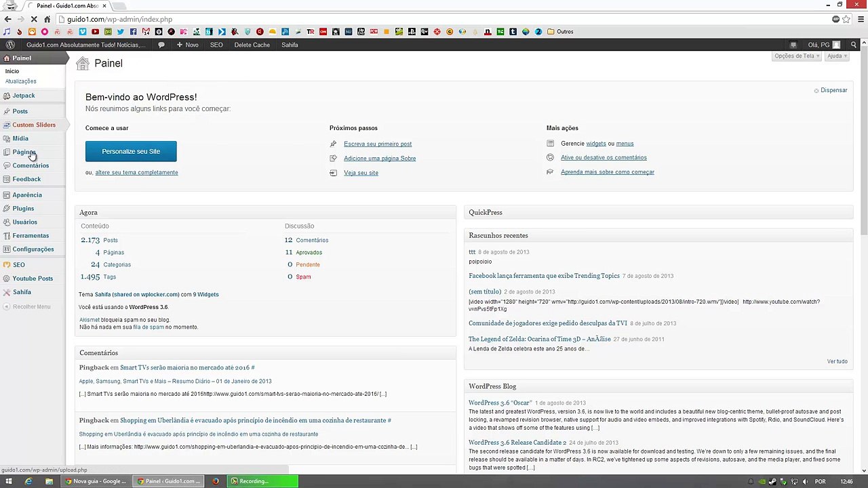Expand the Opções de Tela dropdown
The image size is (868, 488).
click(797, 56)
